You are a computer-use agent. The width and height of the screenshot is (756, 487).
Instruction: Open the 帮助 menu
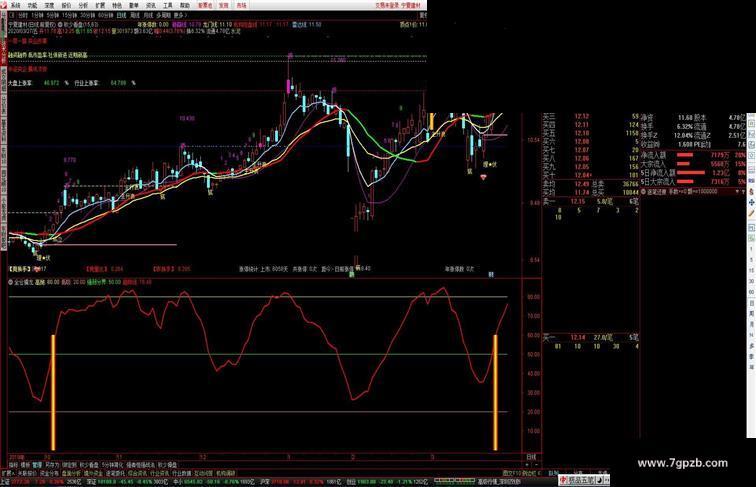coord(185,6)
